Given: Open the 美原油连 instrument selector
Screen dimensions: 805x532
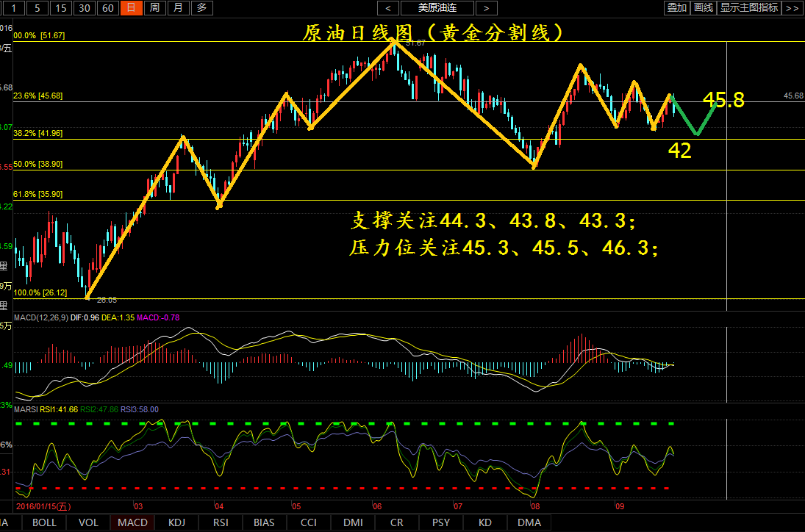Looking at the screenshot, I should (437, 8).
